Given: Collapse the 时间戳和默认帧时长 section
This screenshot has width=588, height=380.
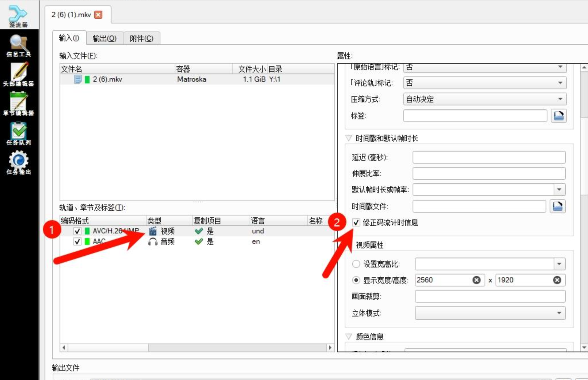Looking at the screenshot, I should tap(349, 138).
